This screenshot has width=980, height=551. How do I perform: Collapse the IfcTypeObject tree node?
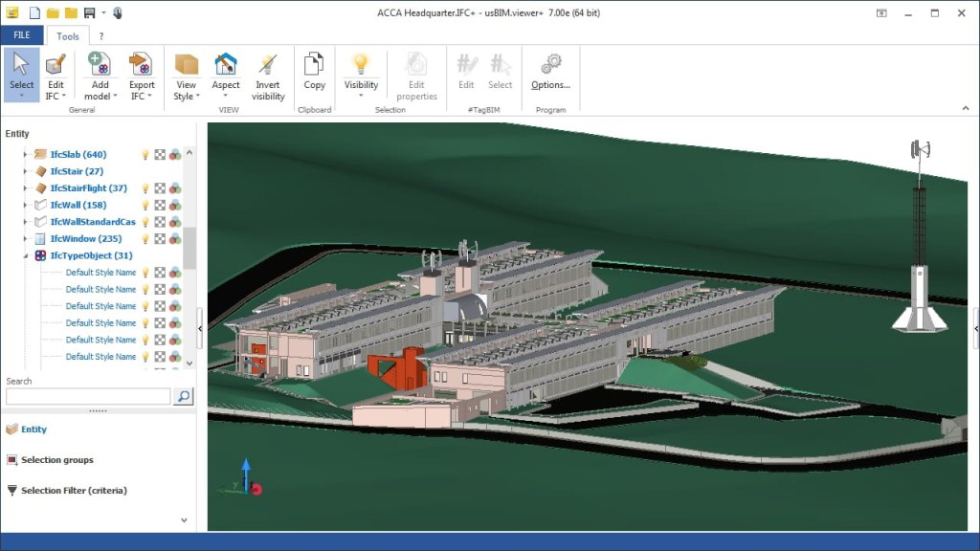pyautogui.click(x=26, y=255)
